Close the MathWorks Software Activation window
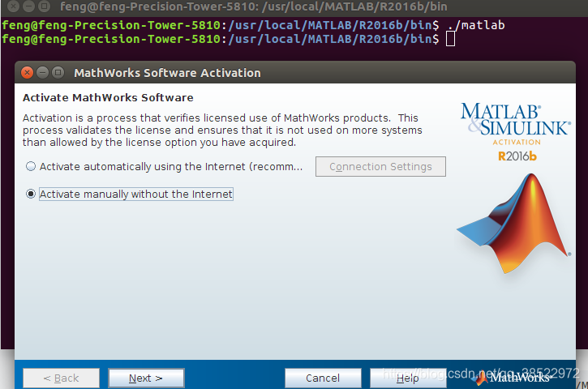This screenshot has width=588, height=389. tap(27, 72)
